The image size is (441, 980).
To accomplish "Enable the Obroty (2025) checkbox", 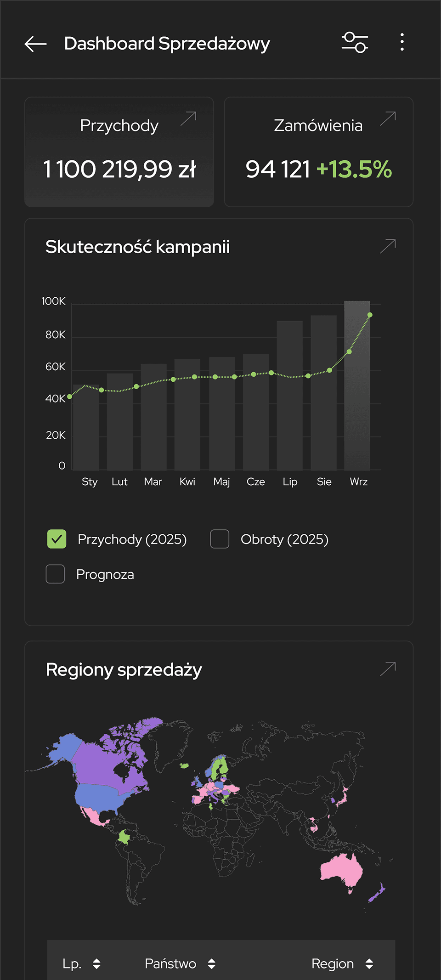I will click(220, 539).
